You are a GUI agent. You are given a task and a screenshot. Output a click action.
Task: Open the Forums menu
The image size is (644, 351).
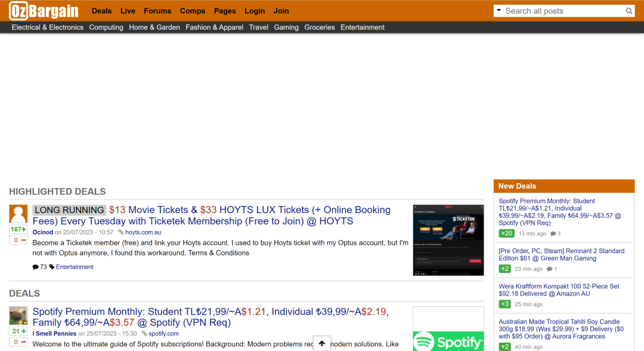(157, 11)
